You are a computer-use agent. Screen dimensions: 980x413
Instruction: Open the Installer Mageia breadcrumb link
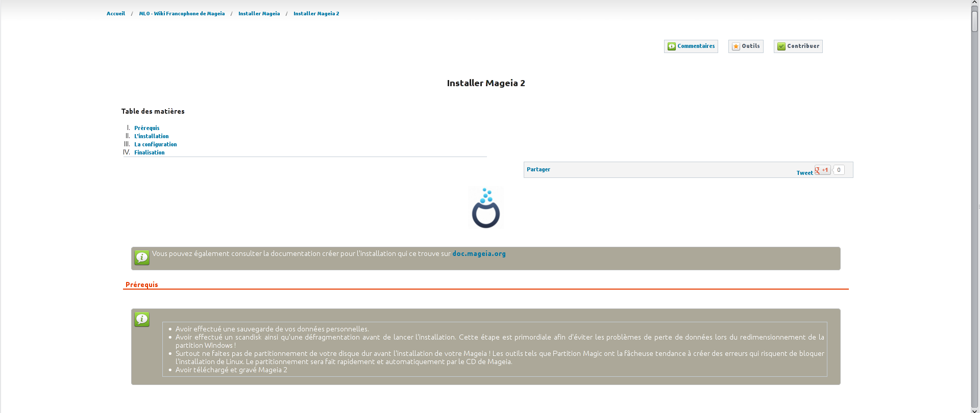coord(259,14)
